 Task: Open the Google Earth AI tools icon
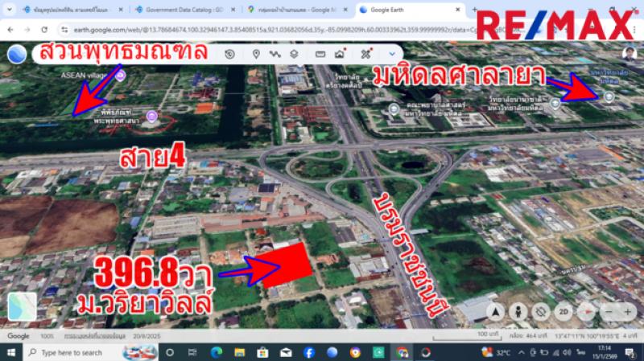pos(366,54)
